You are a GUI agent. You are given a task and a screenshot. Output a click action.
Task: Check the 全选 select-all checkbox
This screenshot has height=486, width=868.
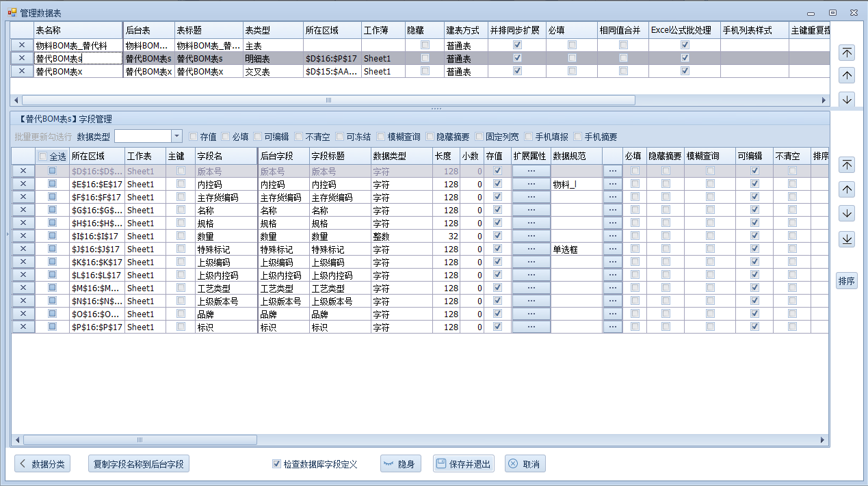tap(43, 157)
